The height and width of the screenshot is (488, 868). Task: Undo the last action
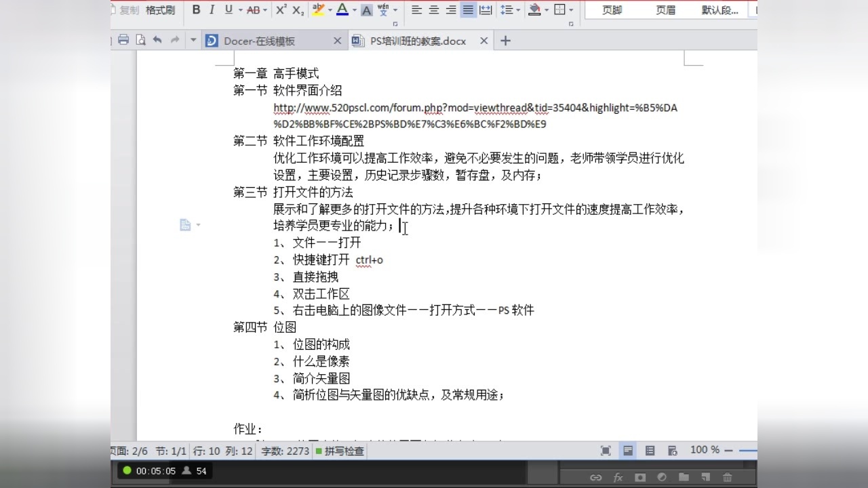[x=157, y=40]
